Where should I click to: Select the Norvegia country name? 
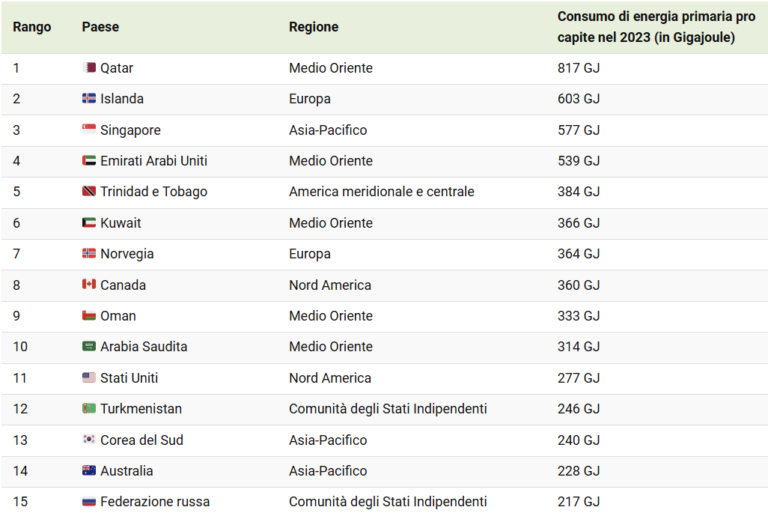[127, 254]
